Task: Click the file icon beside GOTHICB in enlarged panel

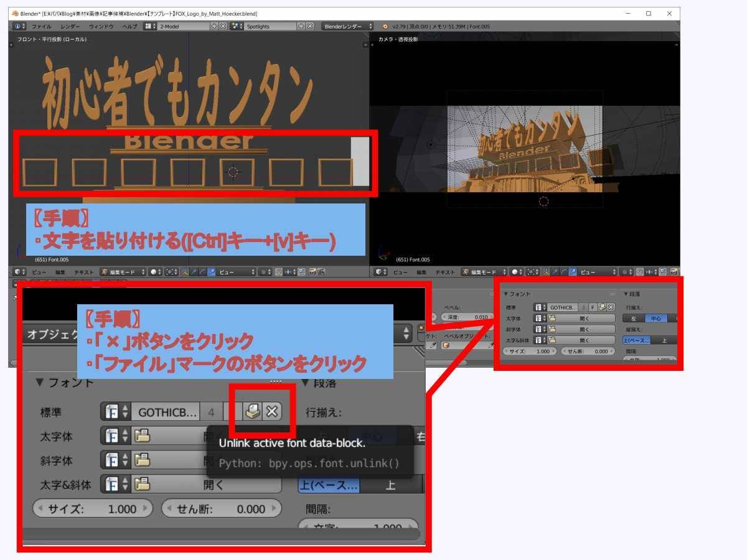Action: 253,411
